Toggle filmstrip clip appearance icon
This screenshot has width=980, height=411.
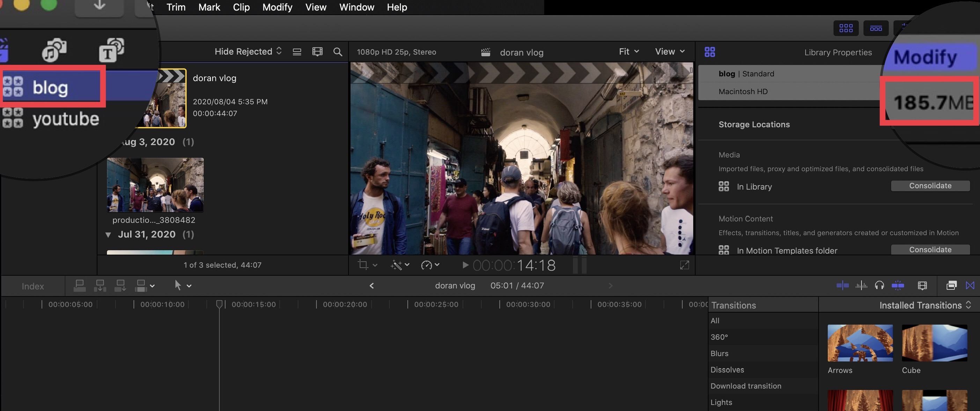pyautogui.click(x=317, y=52)
